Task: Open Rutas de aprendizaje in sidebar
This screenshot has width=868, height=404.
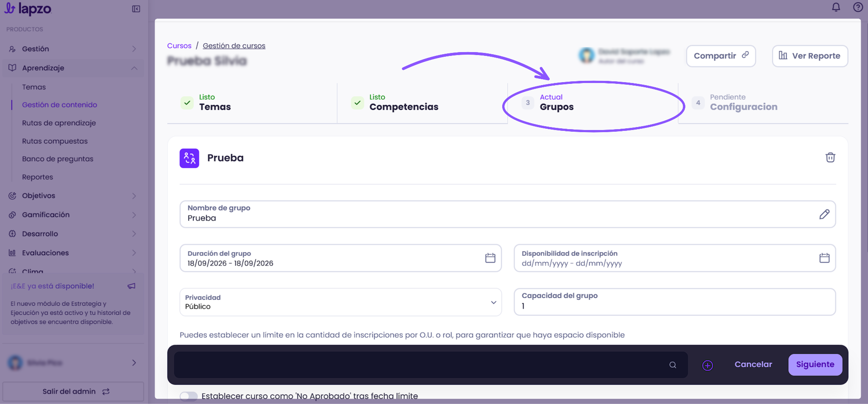Action: tap(59, 123)
